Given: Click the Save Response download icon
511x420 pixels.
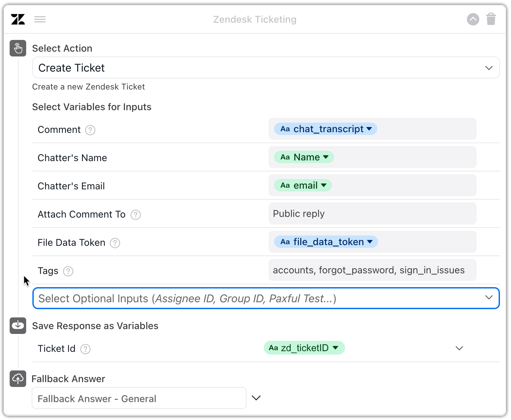Looking at the screenshot, I should click(x=18, y=326).
